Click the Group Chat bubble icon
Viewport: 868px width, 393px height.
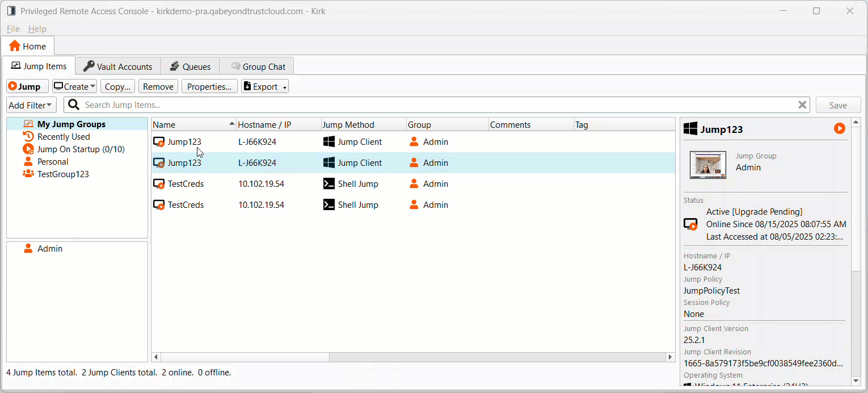[x=235, y=66]
